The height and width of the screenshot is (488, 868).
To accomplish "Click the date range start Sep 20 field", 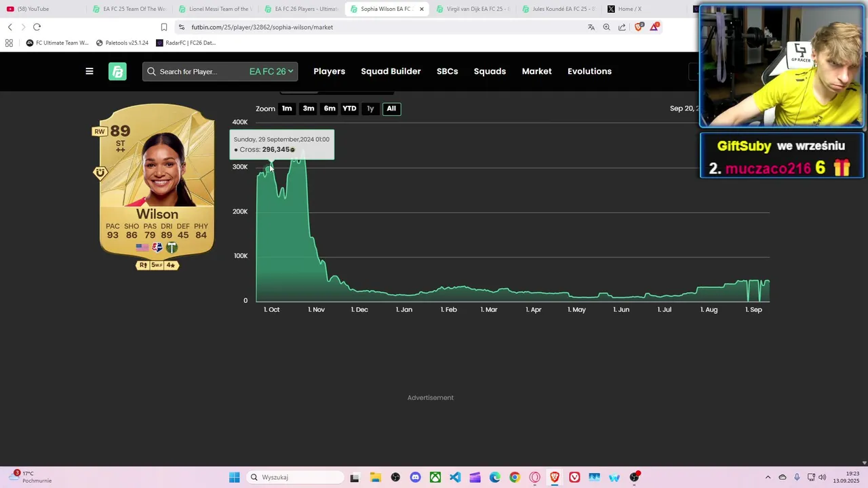I will pyautogui.click(x=684, y=108).
